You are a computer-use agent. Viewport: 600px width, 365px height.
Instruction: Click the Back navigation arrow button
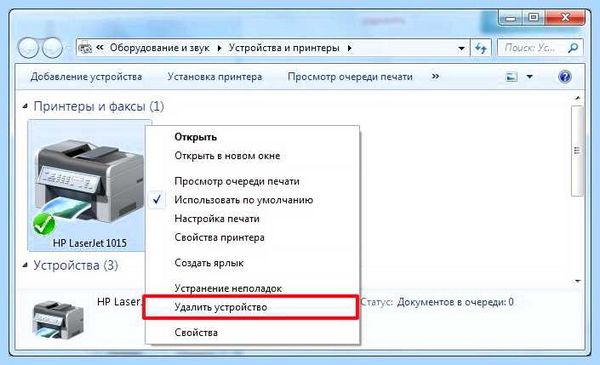(28, 48)
